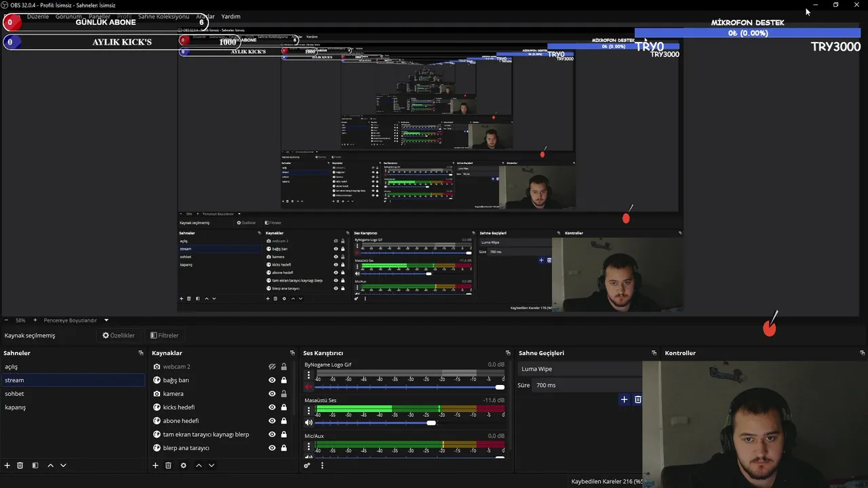The width and height of the screenshot is (868, 488).
Task: Hide the blerp ana tarayıcı source
Action: pyautogui.click(x=272, y=448)
